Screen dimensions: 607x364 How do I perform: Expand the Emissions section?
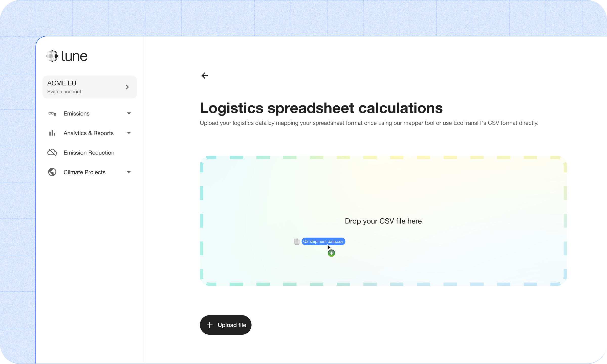point(129,113)
